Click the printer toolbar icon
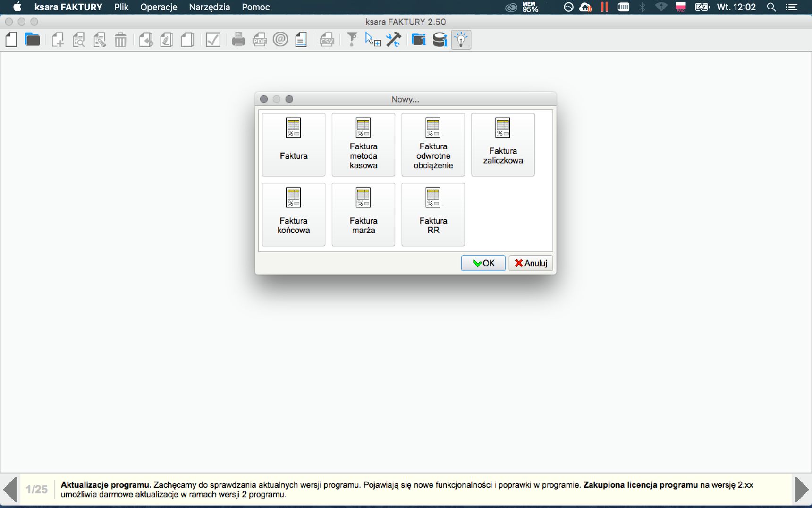This screenshot has height=508, width=812. [238, 40]
